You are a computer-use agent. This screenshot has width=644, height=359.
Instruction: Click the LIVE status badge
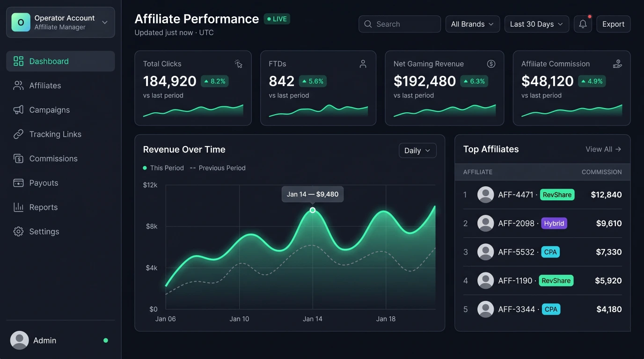point(277,19)
